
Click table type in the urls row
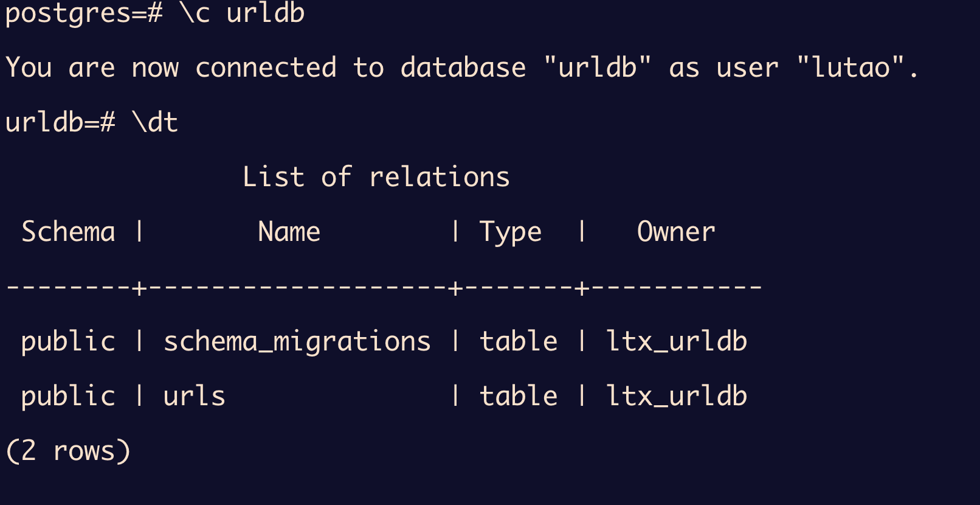(518, 396)
